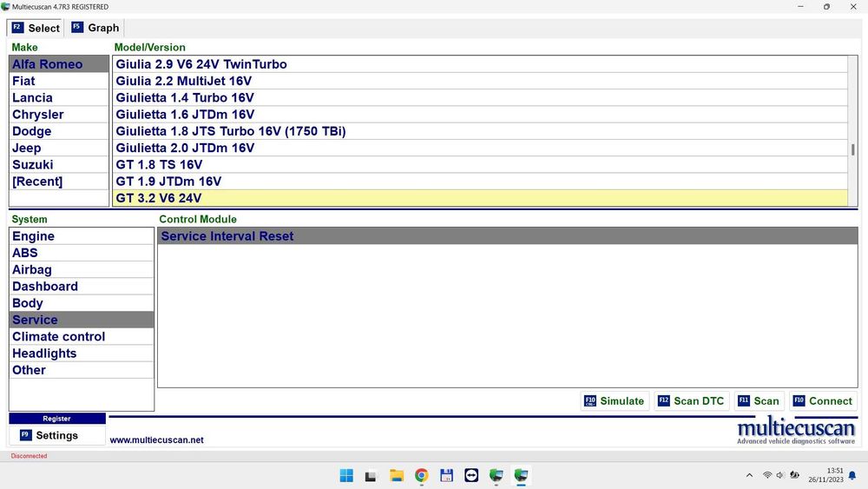Open the [Recent] make entry
Image resolution: width=868 pixels, height=489 pixels.
[59, 181]
